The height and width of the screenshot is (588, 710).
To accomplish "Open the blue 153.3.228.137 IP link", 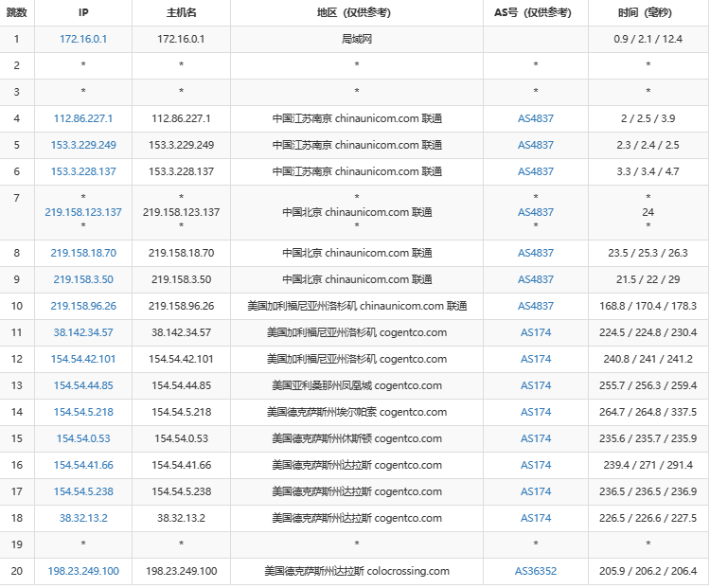I will click(x=83, y=171).
